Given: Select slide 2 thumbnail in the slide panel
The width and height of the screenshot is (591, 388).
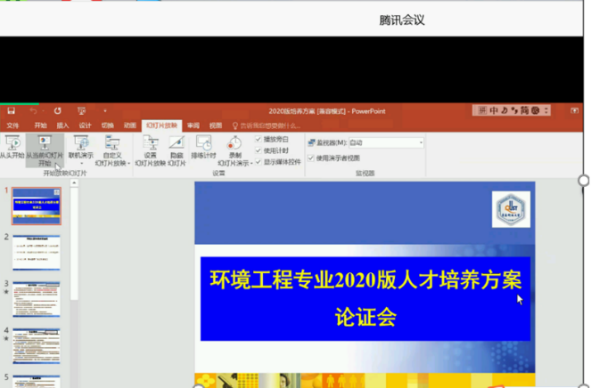Looking at the screenshot, I should 36,253.
